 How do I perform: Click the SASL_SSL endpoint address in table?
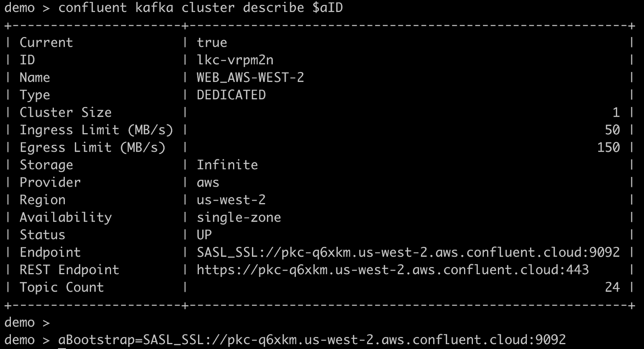(x=408, y=252)
